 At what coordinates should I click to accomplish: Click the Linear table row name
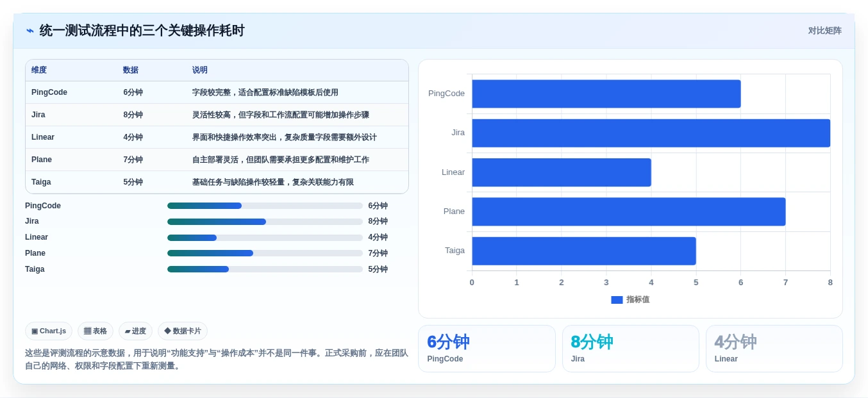click(x=43, y=137)
